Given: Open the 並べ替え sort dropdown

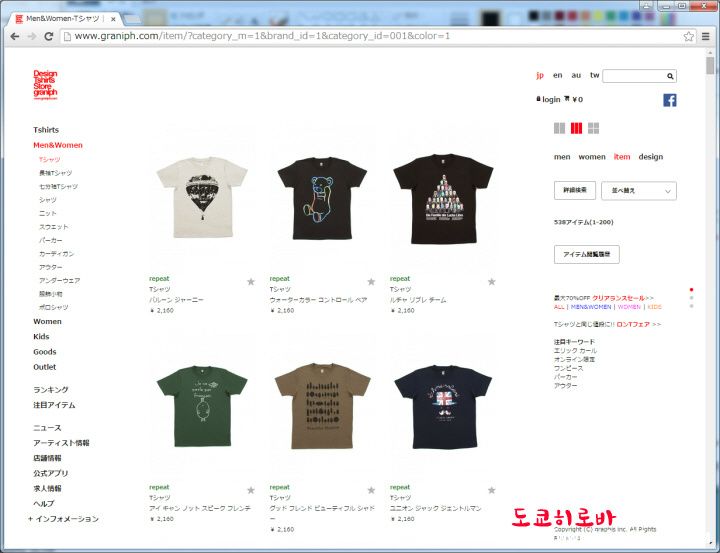Looking at the screenshot, I should [x=639, y=191].
